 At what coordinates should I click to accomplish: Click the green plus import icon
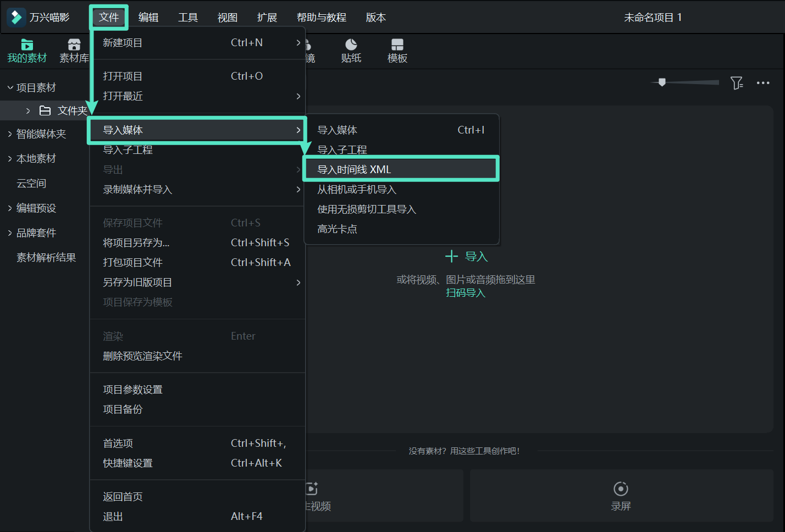[451, 256]
